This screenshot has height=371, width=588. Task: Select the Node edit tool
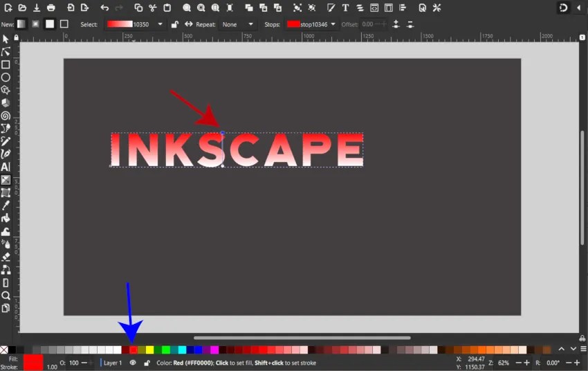click(6, 52)
